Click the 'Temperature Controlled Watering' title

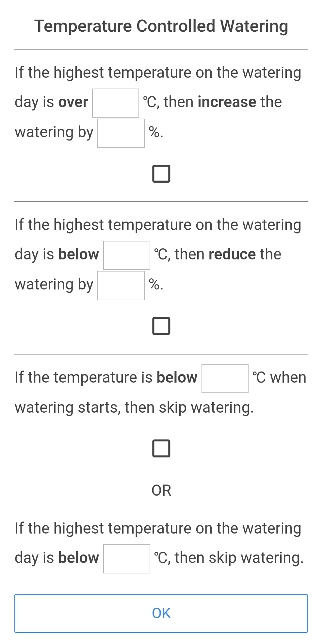point(161,26)
